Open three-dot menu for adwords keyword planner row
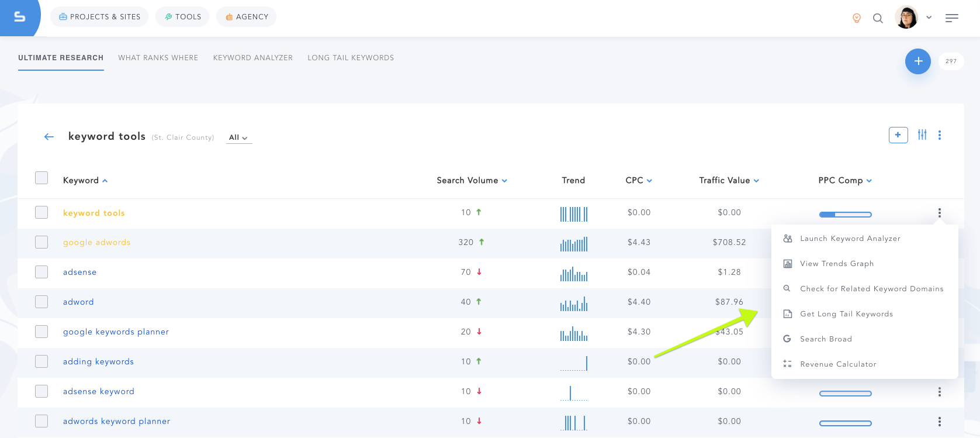The height and width of the screenshot is (438, 980). [x=940, y=422]
